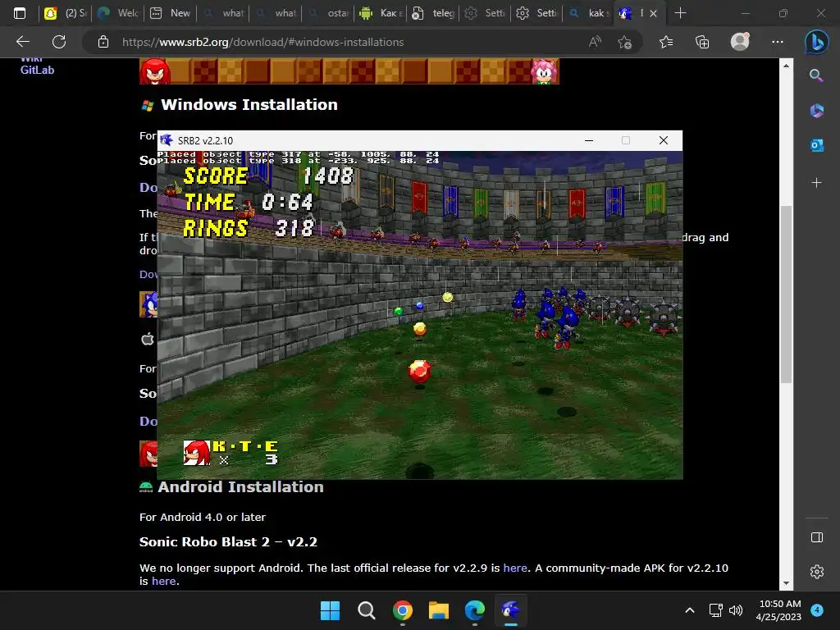Open the Edge sidebar search

(x=816, y=75)
